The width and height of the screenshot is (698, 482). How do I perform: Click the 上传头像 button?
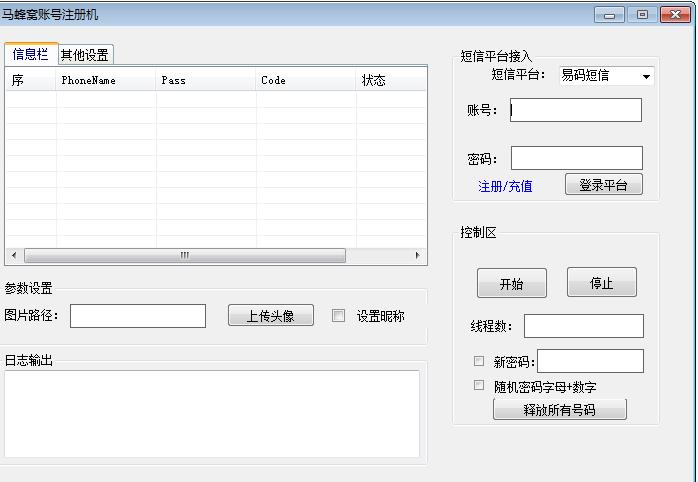[x=270, y=316]
